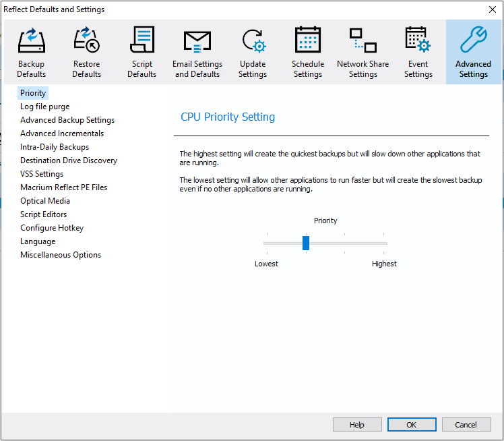
Task: Choose Configure Hotkey in sidebar
Action: tap(52, 228)
